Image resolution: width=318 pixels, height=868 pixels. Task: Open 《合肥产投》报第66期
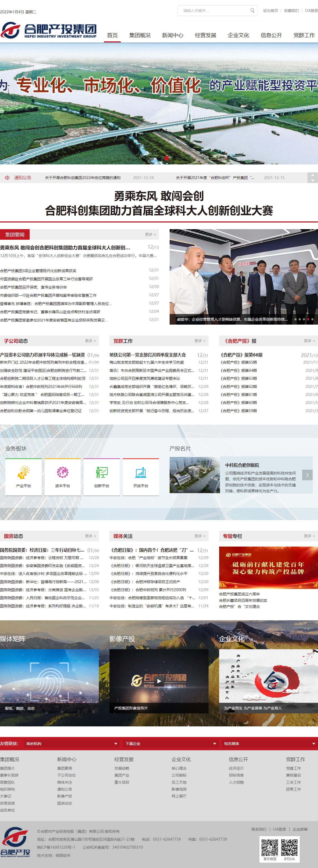[x=241, y=355]
